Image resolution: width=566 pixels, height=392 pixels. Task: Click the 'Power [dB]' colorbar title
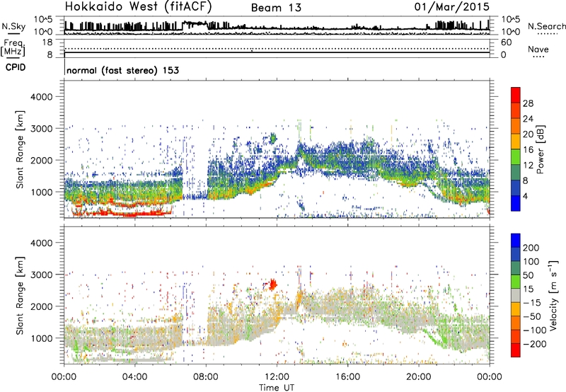click(540, 149)
